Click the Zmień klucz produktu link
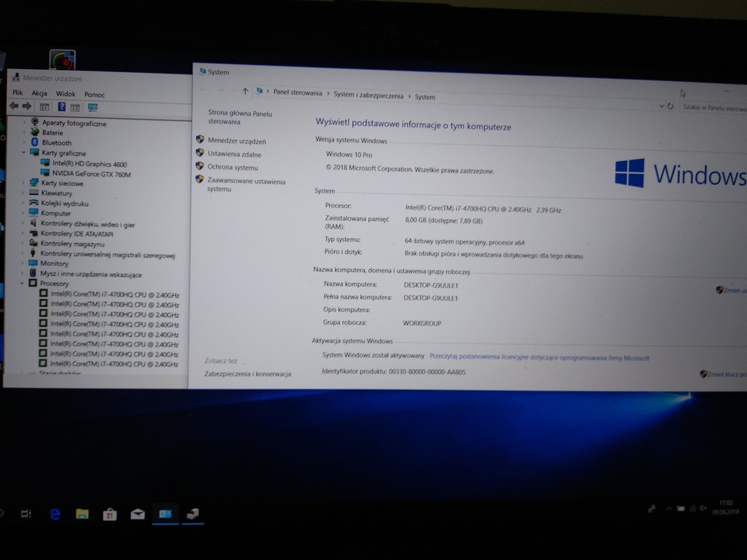The height and width of the screenshot is (560, 747). (x=727, y=375)
